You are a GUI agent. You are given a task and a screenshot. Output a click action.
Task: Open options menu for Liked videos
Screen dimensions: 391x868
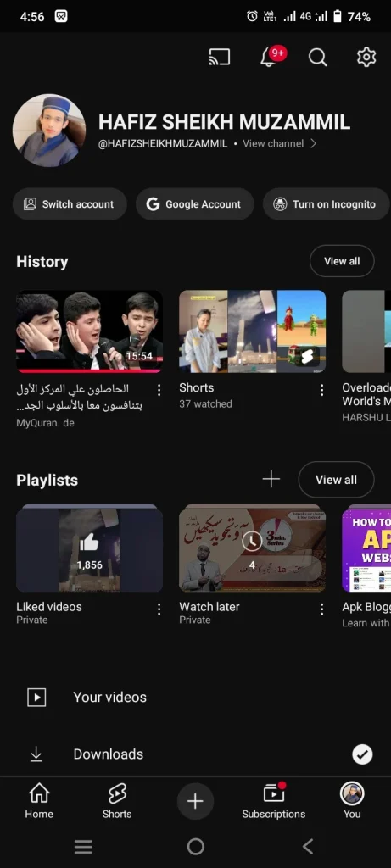[159, 609]
